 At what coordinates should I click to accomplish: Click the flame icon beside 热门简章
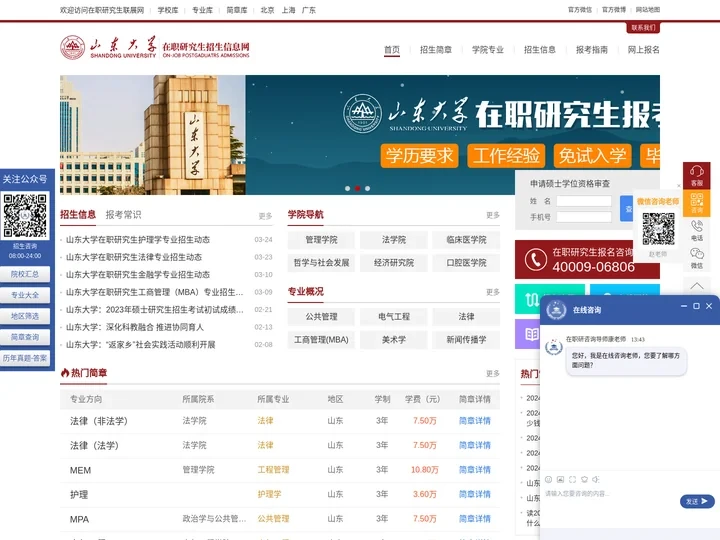point(65,372)
